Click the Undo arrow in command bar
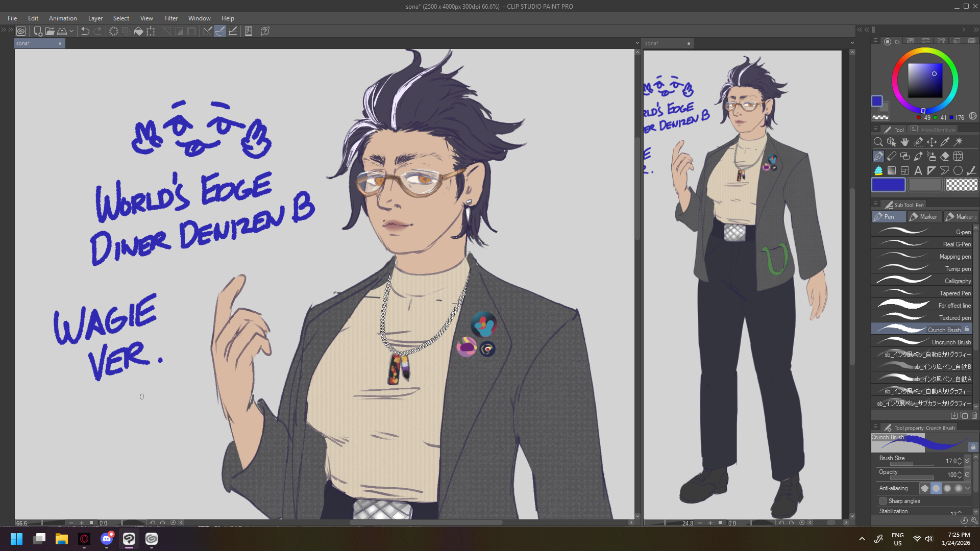 coord(85,31)
